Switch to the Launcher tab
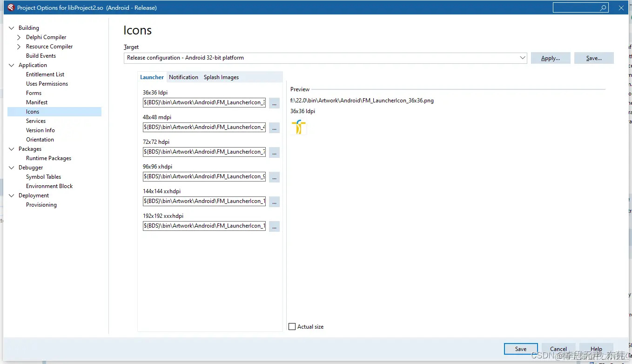The image size is (632, 364). pyautogui.click(x=152, y=77)
